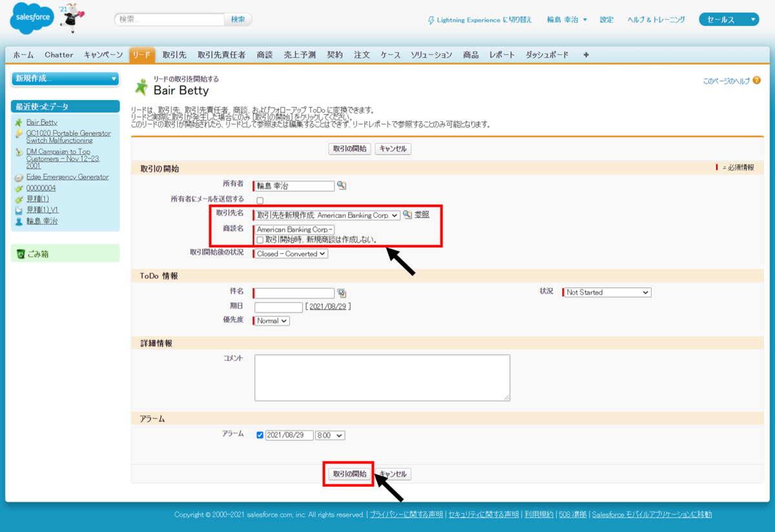Click the bottom 取引の開始 button
775x532 pixels.
coord(349,474)
